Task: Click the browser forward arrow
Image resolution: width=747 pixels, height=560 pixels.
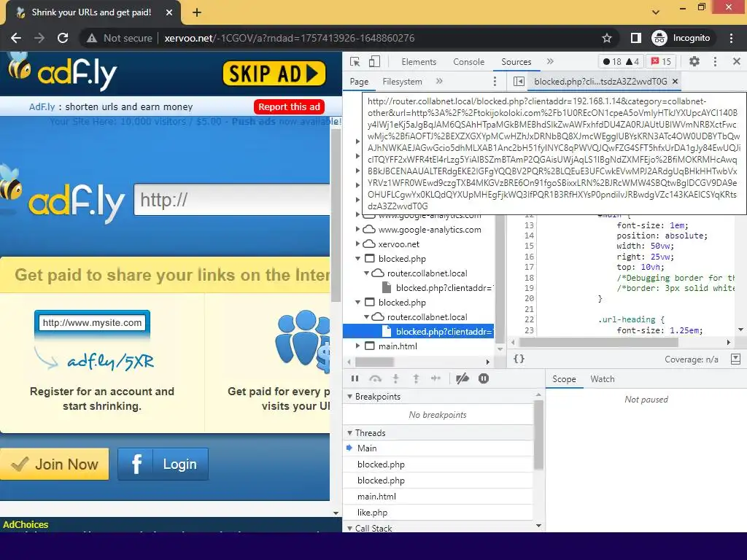Action: click(x=39, y=38)
